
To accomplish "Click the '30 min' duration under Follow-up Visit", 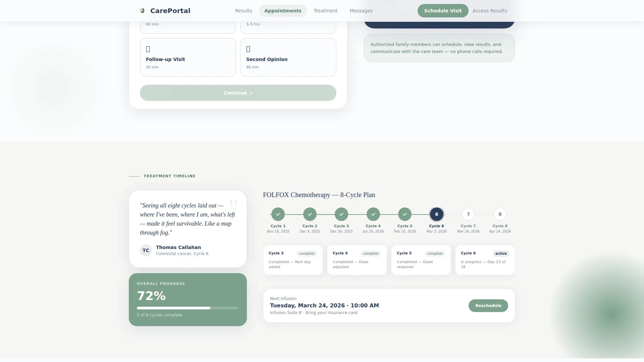I will click(152, 67).
